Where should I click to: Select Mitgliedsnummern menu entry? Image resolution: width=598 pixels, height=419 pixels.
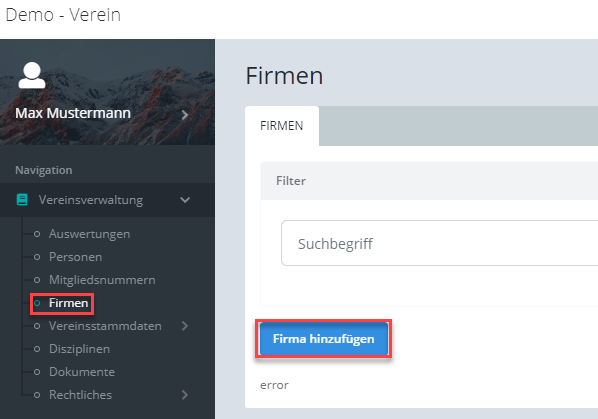[102, 280]
